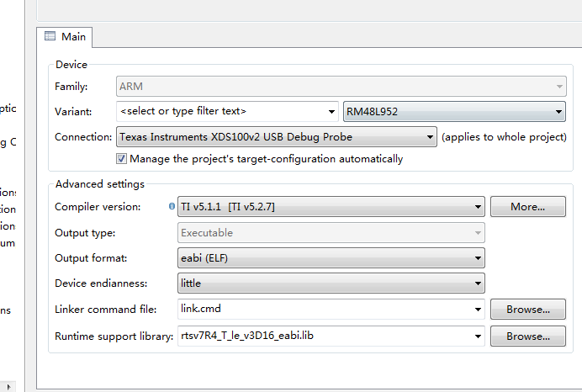Open the Device endianness little dropdown

click(x=331, y=283)
